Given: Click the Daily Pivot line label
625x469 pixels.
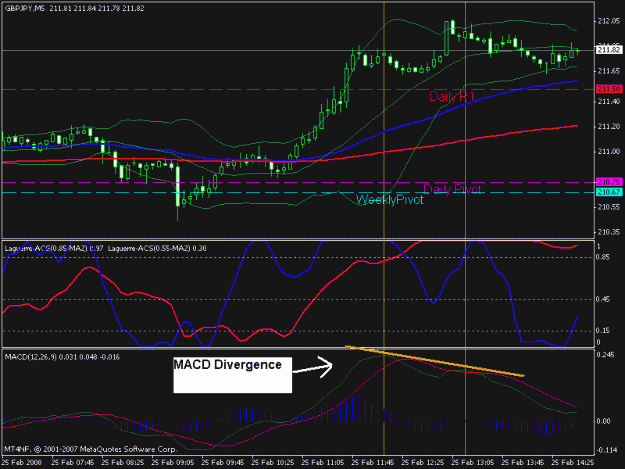Looking at the screenshot, I should pos(452,189).
